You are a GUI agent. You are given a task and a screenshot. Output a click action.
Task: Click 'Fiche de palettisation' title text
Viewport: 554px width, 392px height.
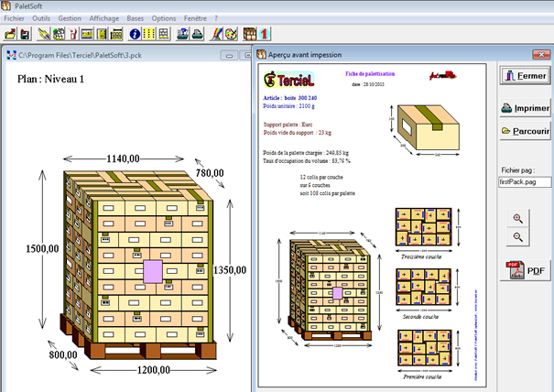(x=370, y=74)
